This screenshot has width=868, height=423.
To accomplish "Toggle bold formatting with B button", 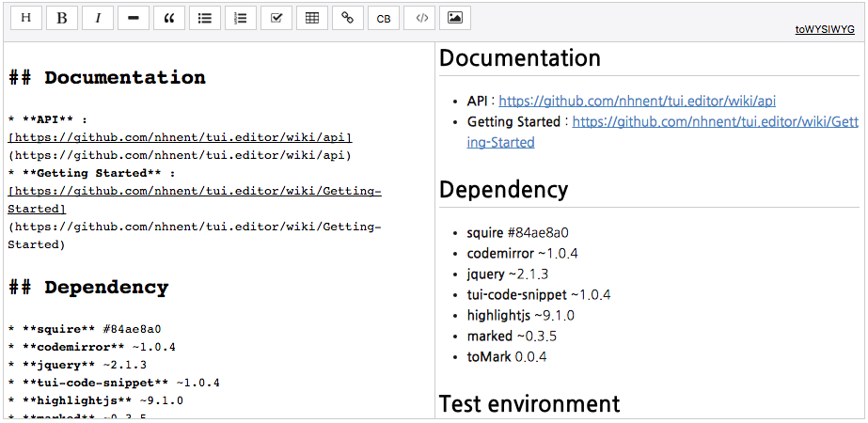I will point(62,18).
